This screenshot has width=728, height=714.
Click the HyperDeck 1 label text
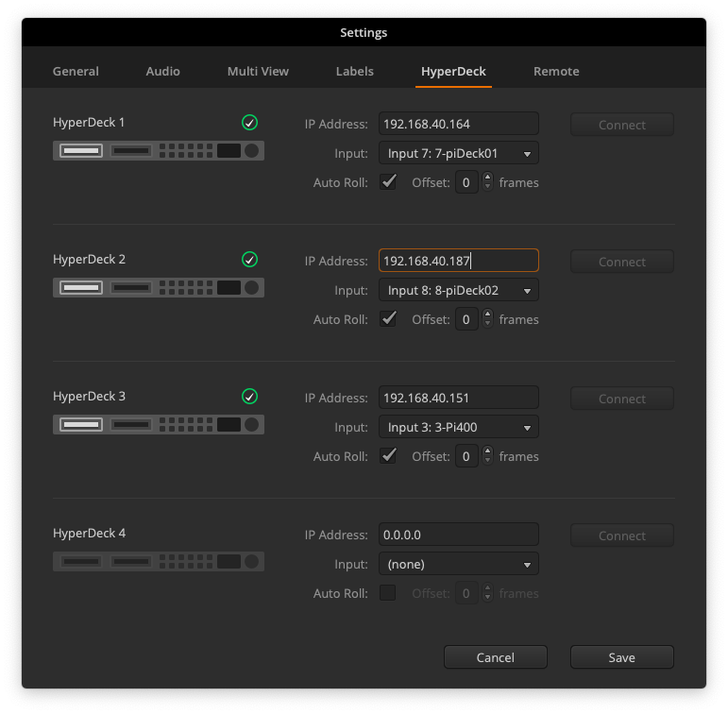tap(89, 123)
